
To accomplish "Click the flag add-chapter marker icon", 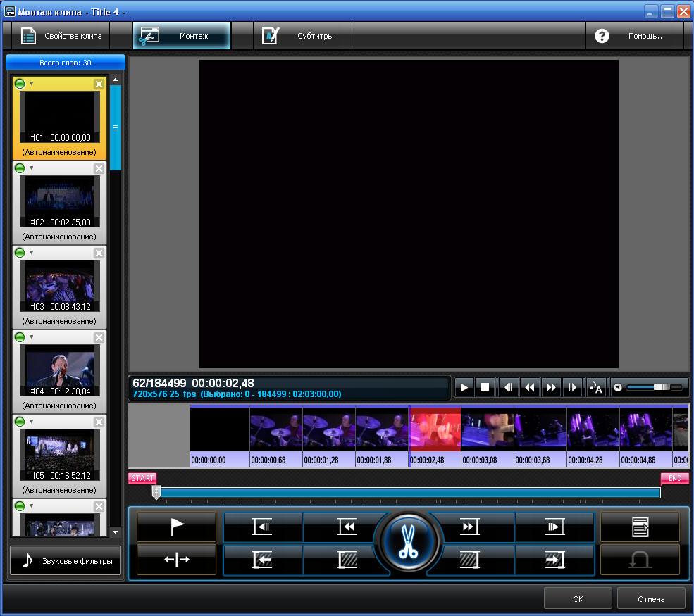I will tap(177, 527).
